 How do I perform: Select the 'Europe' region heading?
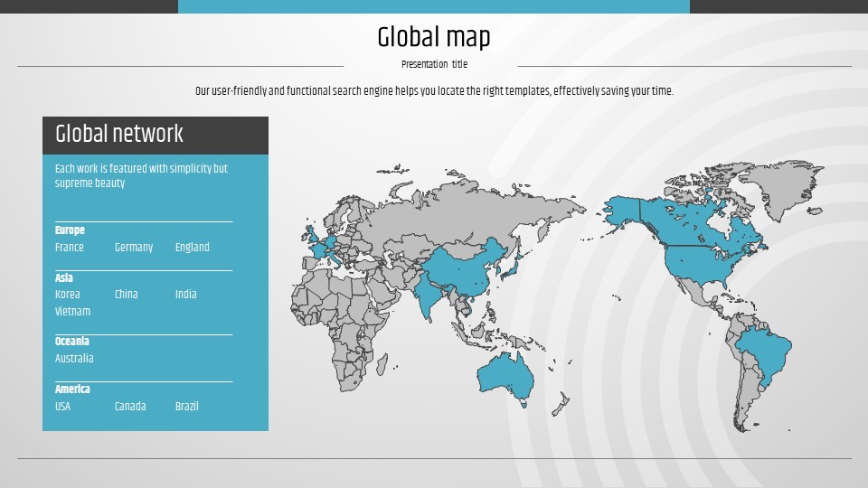click(70, 230)
